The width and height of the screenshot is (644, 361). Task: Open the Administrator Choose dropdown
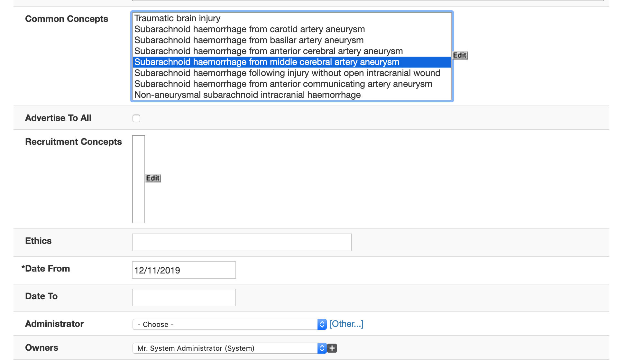229,324
